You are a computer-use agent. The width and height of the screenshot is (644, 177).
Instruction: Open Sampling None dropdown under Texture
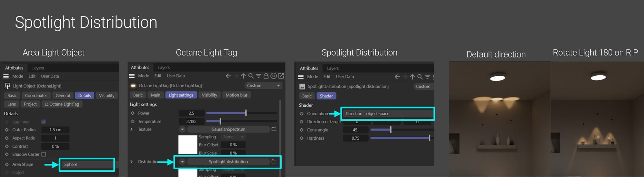coord(233,137)
